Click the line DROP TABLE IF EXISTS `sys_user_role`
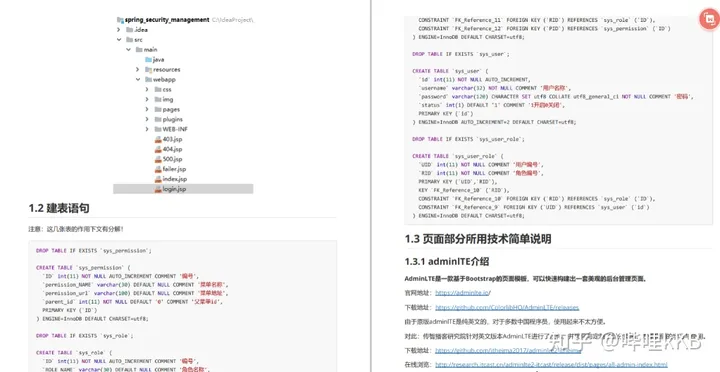720x372 pixels. pyautogui.click(x=468, y=139)
